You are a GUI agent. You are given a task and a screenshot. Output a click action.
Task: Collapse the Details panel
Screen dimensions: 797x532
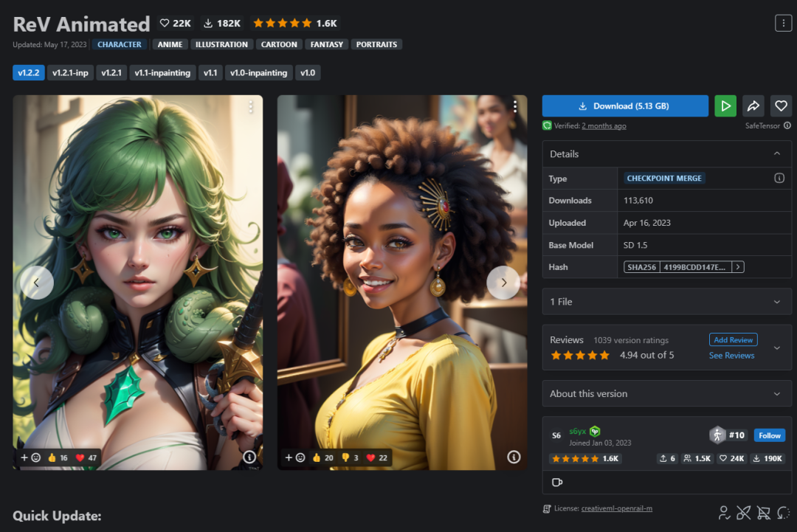pyautogui.click(x=776, y=153)
